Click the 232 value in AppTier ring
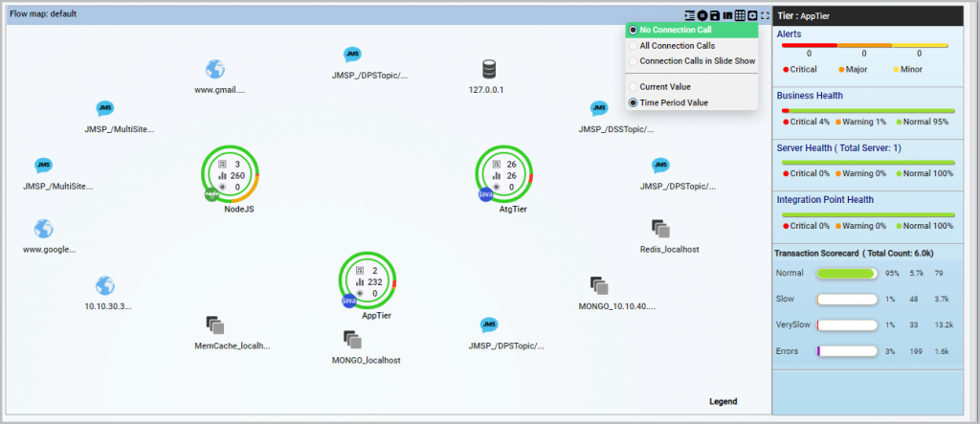The width and height of the screenshot is (980, 424). pos(375,282)
